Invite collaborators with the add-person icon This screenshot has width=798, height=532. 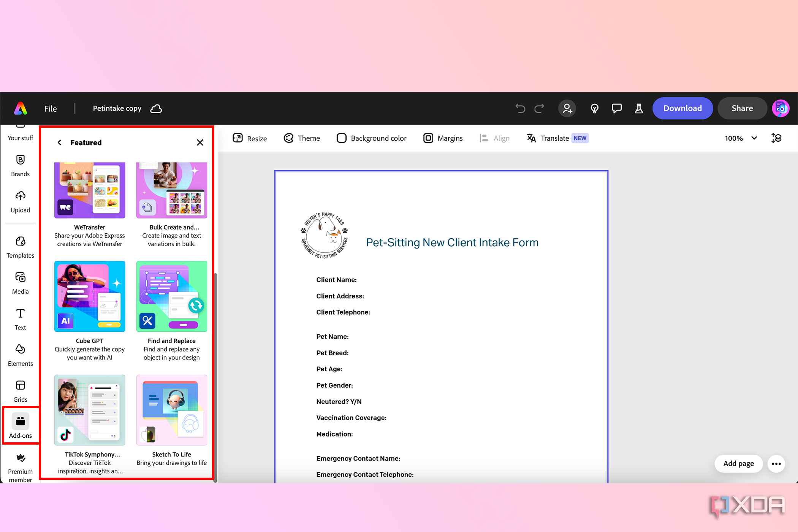(567, 109)
